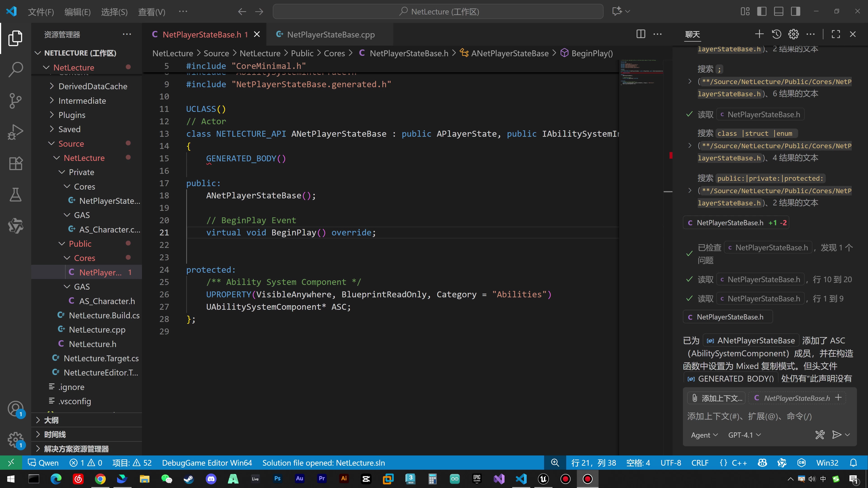Open notifications bell in status bar

click(x=853, y=463)
